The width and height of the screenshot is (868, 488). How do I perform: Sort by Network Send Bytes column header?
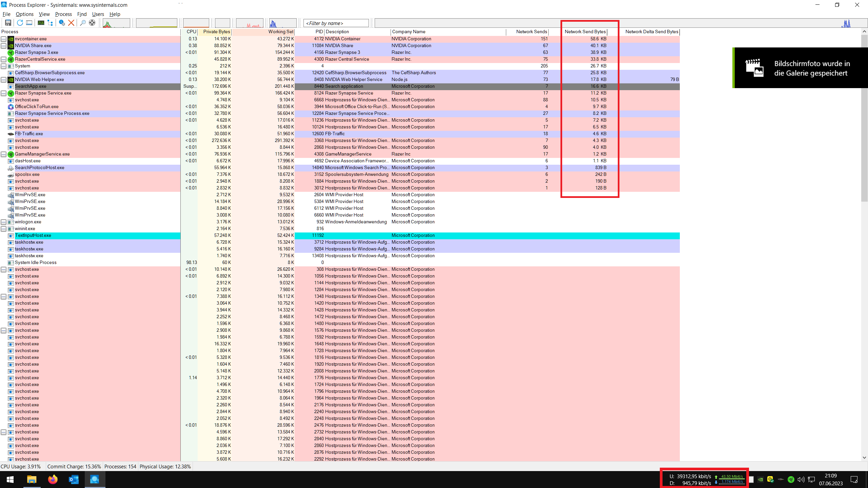(585, 32)
